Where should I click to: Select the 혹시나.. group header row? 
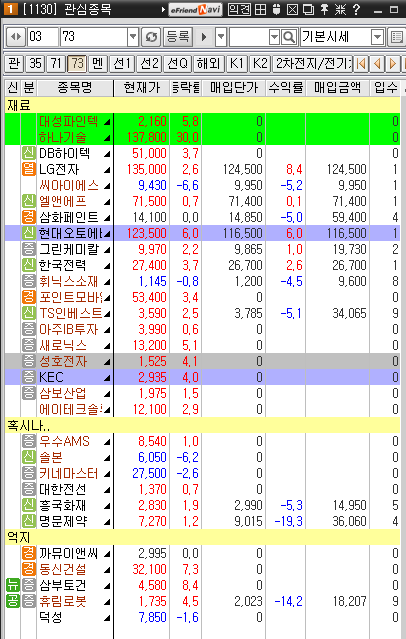203,425
